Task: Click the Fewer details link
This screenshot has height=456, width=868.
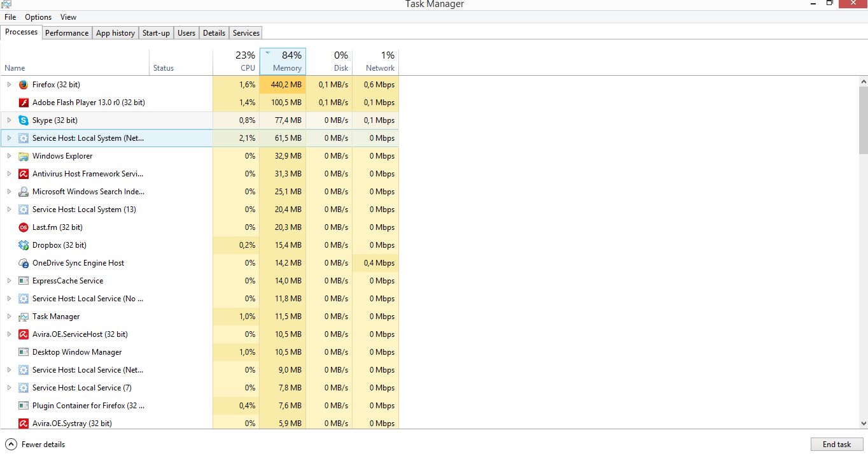Action: pyautogui.click(x=43, y=445)
